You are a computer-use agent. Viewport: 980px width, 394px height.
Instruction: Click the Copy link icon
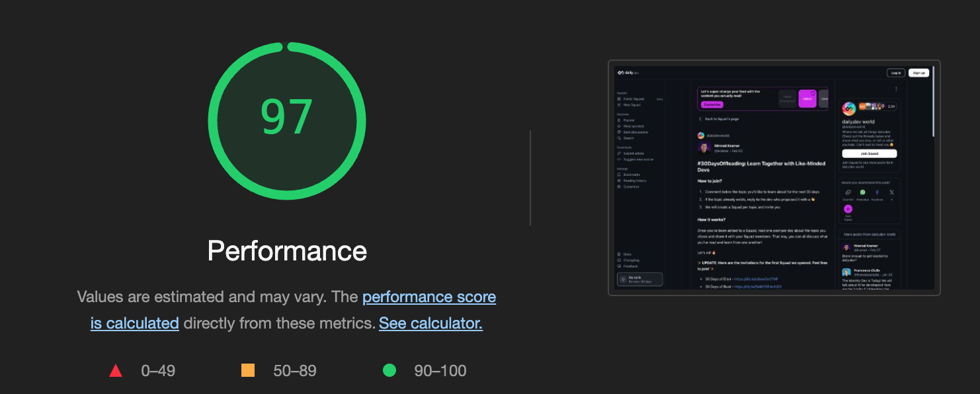click(847, 192)
